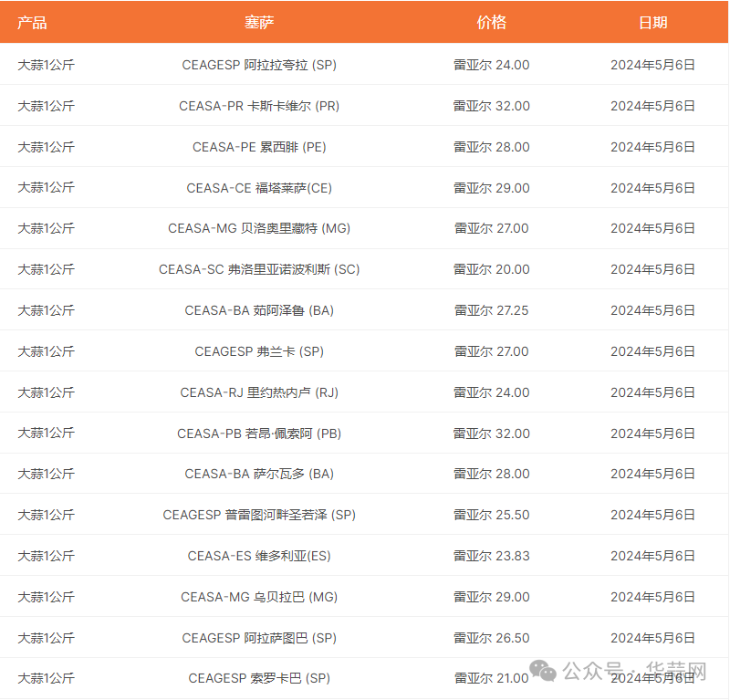Click price 雷亚尔 28.00 in 萨尔瓦多 row
The height and width of the screenshot is (700, 730).
coord(492,474)
